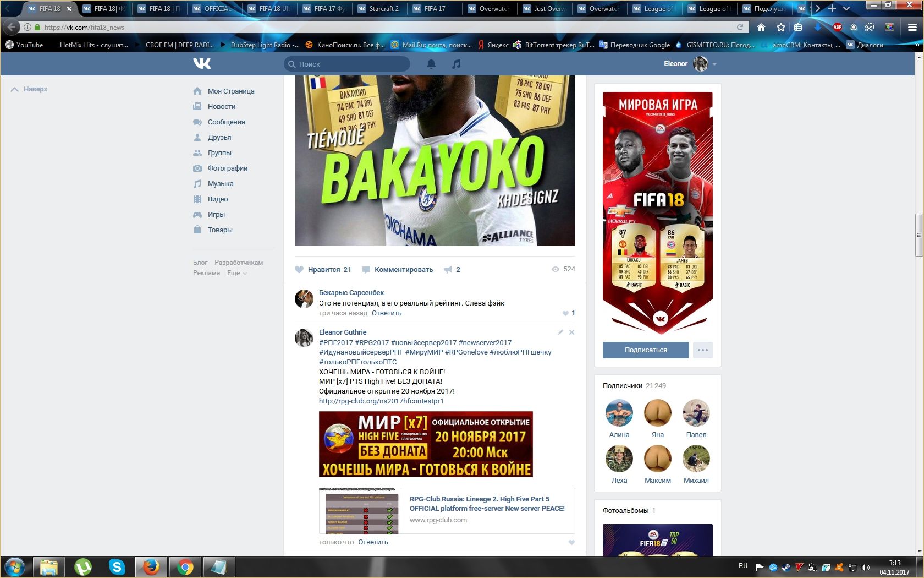Click the VK search field
Screen dimensions: 924x578
click(347, 64)
